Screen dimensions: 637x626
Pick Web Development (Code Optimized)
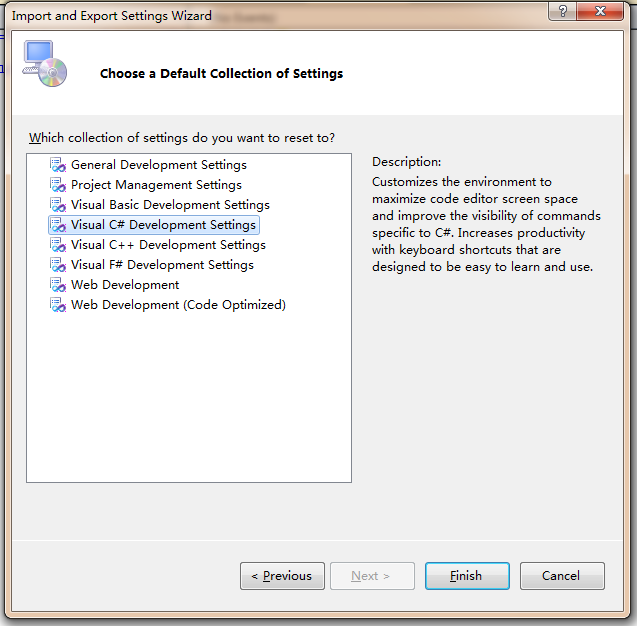click(x=178, y=305)
